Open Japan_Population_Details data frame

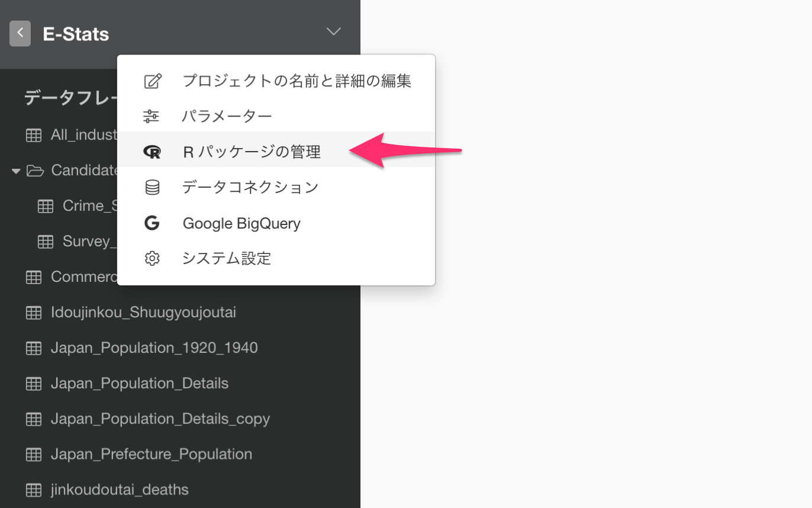140,383
